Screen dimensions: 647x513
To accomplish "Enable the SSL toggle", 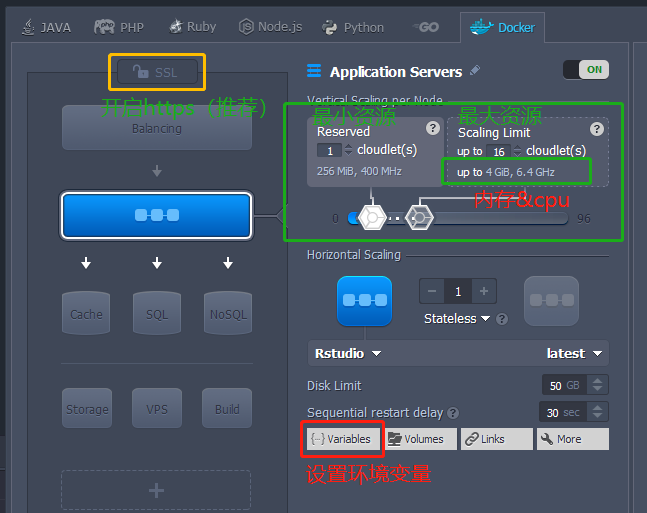I will pyautogui.click(x=156, y=72).
